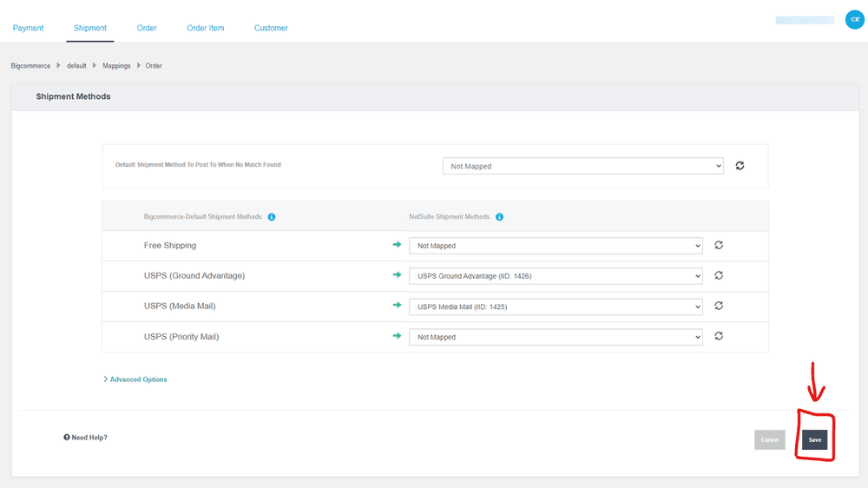Refresh options for USPS Priority Mail row
The height and width of the screenshot is (488, 868).
pos(719,336)
